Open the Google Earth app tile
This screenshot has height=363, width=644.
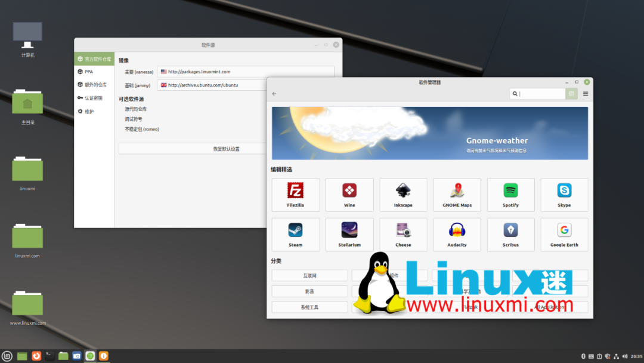[564, 234]
